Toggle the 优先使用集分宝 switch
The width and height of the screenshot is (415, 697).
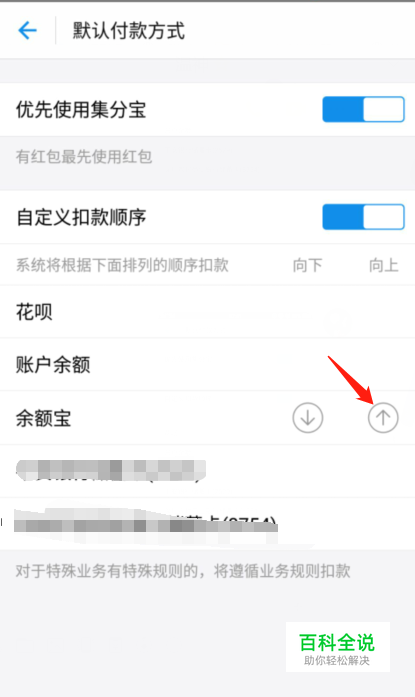(x=363, y=109)
